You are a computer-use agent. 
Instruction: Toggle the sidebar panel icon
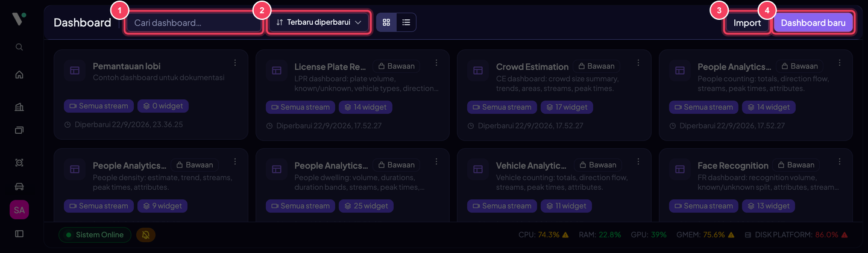tap(19, 234)
